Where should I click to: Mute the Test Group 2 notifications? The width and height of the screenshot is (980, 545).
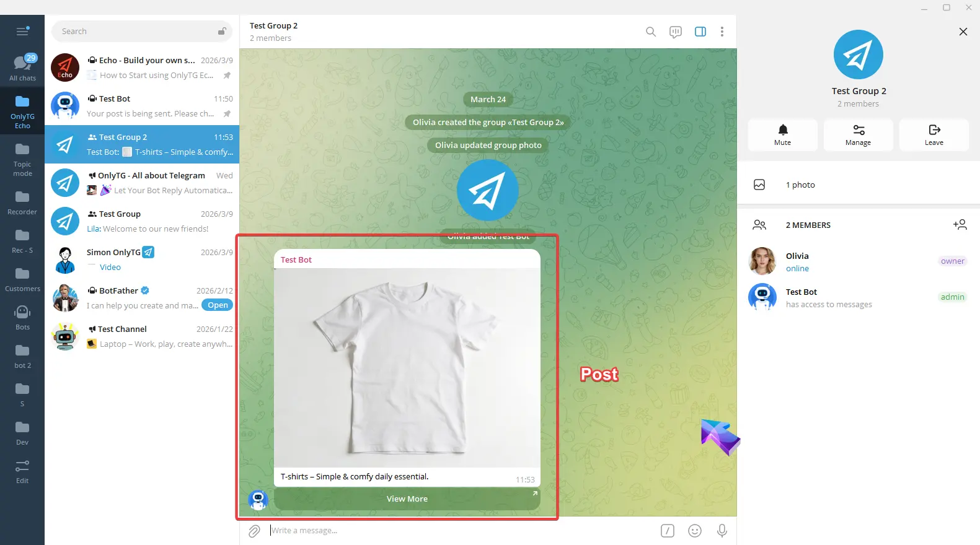782,134
